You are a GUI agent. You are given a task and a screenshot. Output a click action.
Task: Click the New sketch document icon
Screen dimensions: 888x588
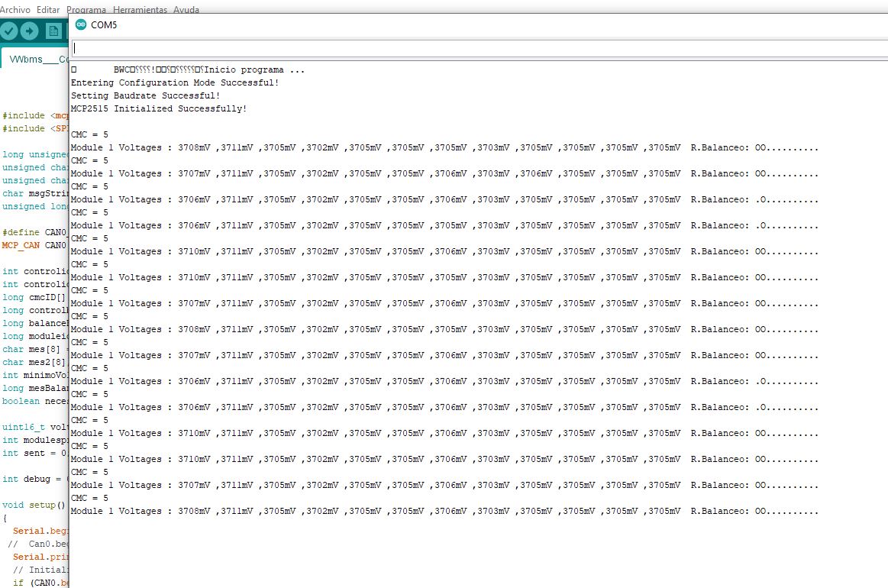coord(53,31)
